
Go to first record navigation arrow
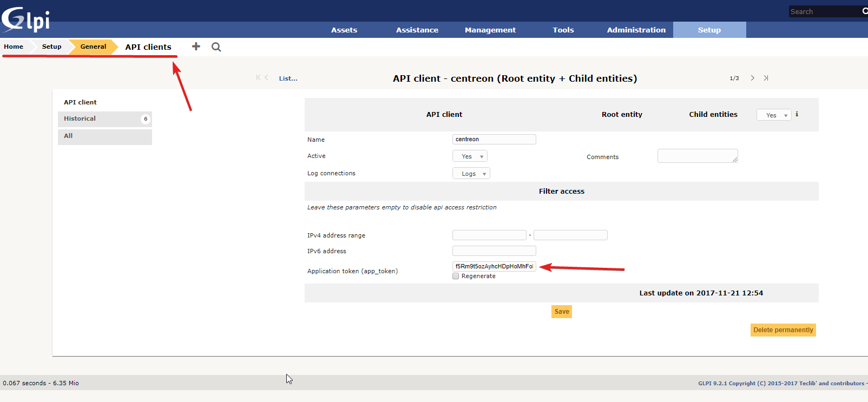258,78
